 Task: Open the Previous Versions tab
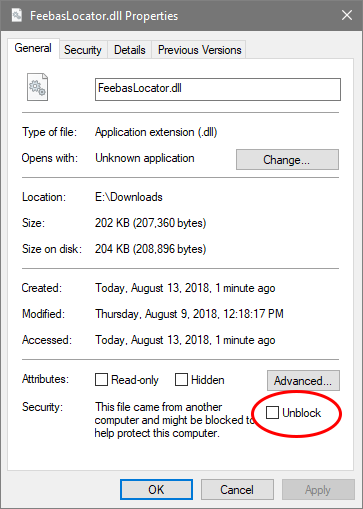tap(199, 50)
